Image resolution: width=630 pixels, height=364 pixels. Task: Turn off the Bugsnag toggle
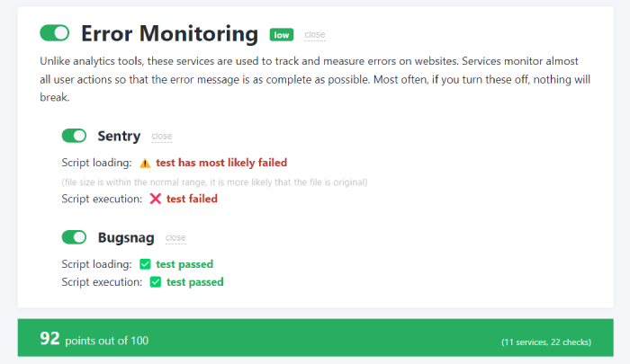click(74, 237)
